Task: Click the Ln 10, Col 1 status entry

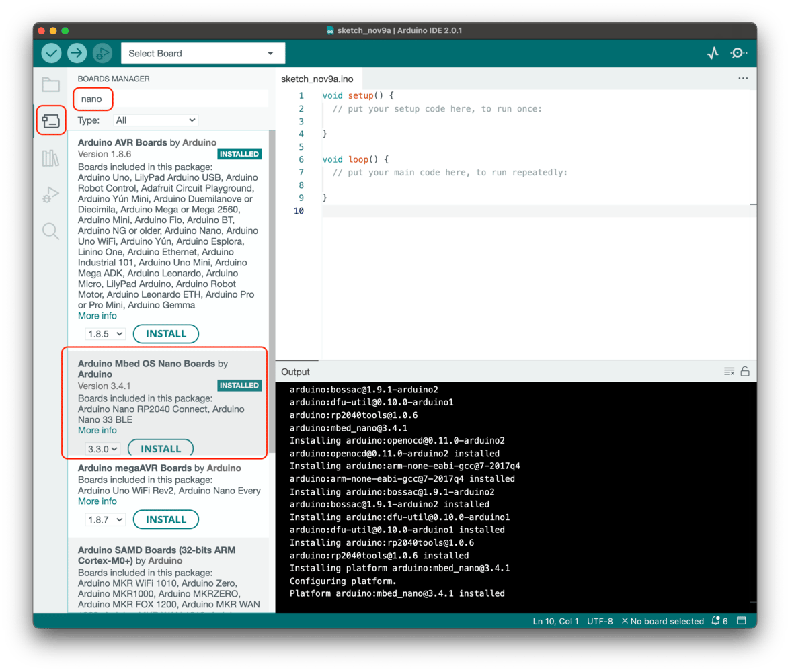Action: coord(556,621)
